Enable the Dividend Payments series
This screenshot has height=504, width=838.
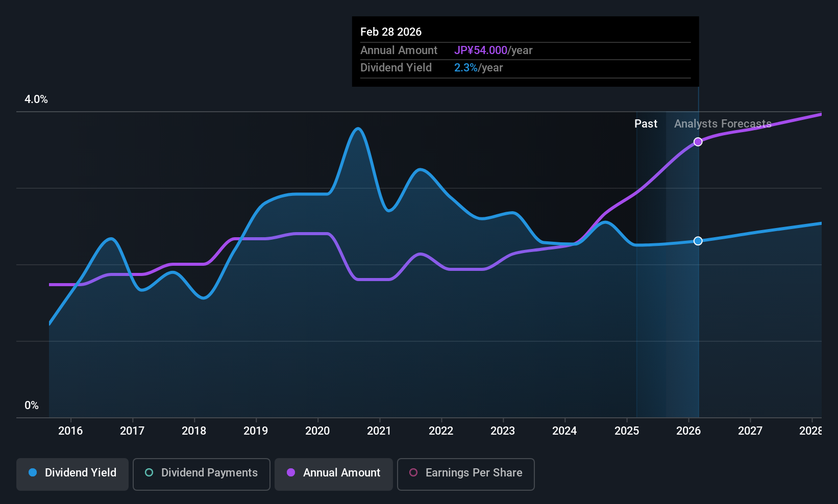point(202,474)
